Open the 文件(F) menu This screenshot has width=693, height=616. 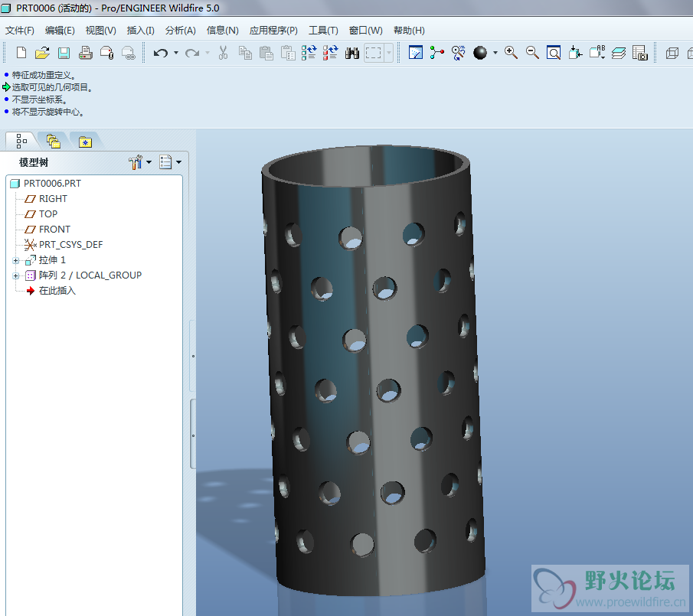click(x=20, y=31)
